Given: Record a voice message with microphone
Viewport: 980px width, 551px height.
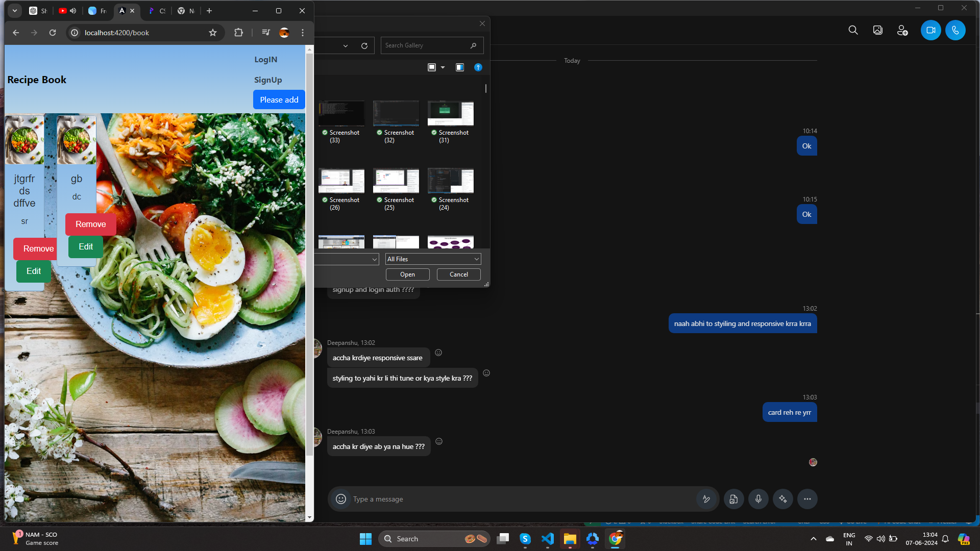Looking at the screenshot, I should click(758, 499).
